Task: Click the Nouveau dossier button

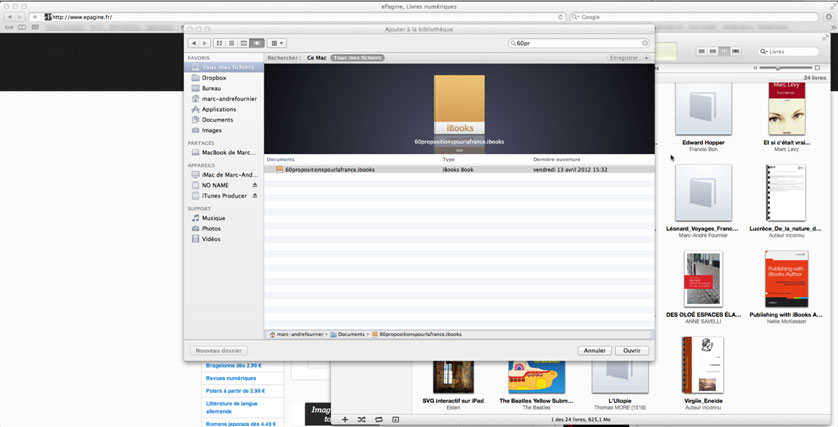Action: (219, 351)
